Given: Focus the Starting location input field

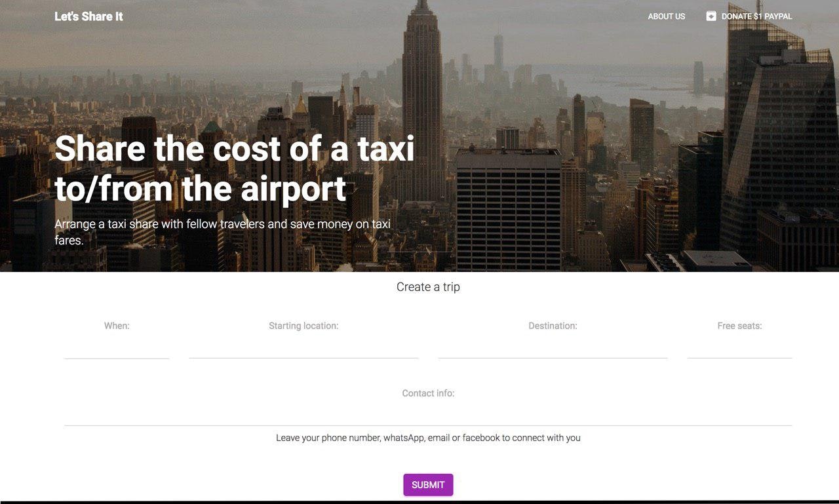Looking at the screenshot, I should 303,348.
